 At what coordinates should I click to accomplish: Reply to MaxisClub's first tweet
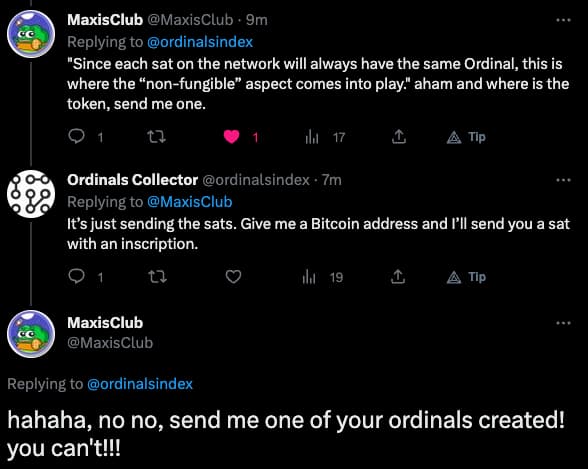tap(76, 136)
